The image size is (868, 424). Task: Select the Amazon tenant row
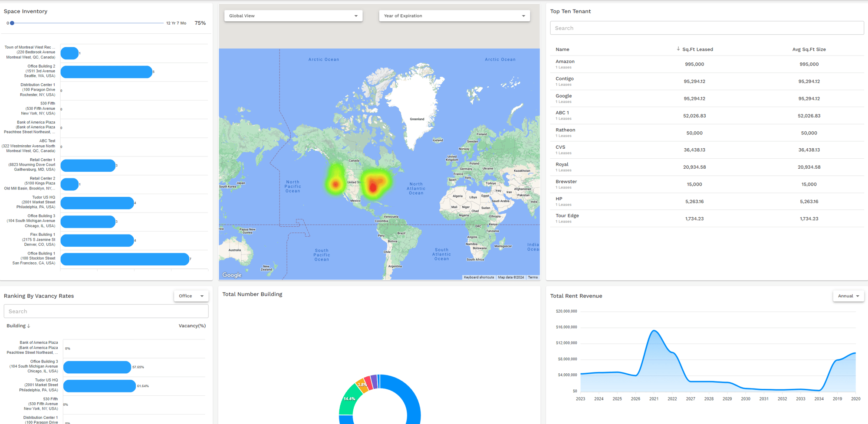(x=707, y=64)
